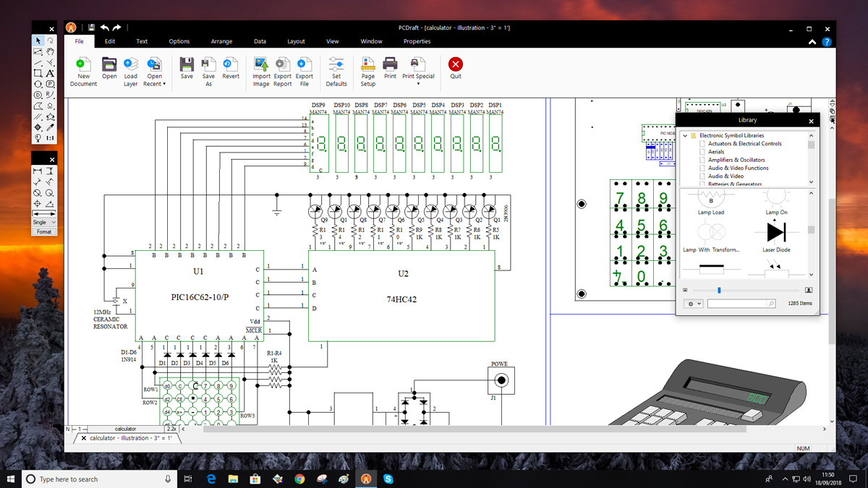Image resolution: width=868 pixels, height=488 pixels.
Task: Click the 1:1 zoom icon
Action: click(x=50, y=137)
